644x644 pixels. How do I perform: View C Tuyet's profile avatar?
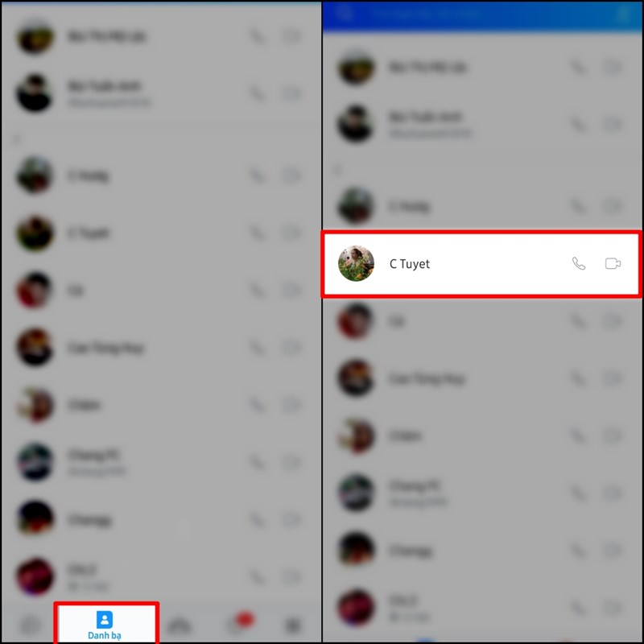(x=356, y=264)
